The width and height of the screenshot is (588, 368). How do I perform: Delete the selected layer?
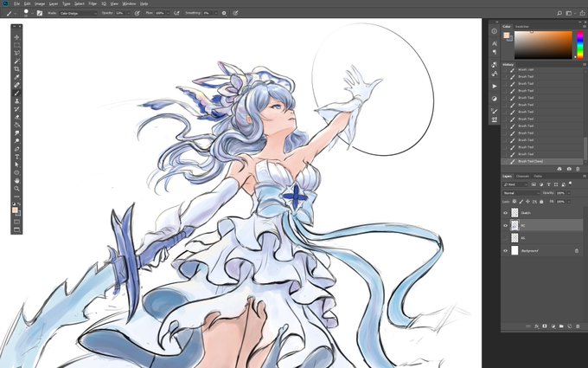[x=578, y=326]
